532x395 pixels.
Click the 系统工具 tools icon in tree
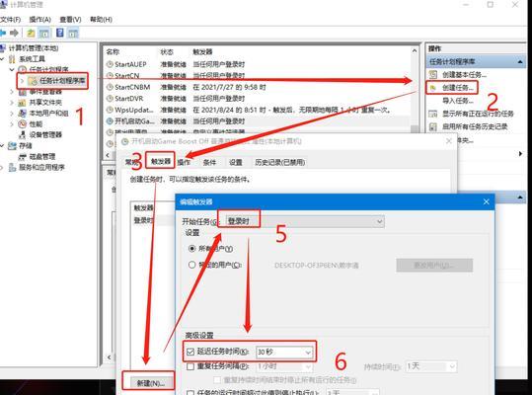click(x=12, y=59)
